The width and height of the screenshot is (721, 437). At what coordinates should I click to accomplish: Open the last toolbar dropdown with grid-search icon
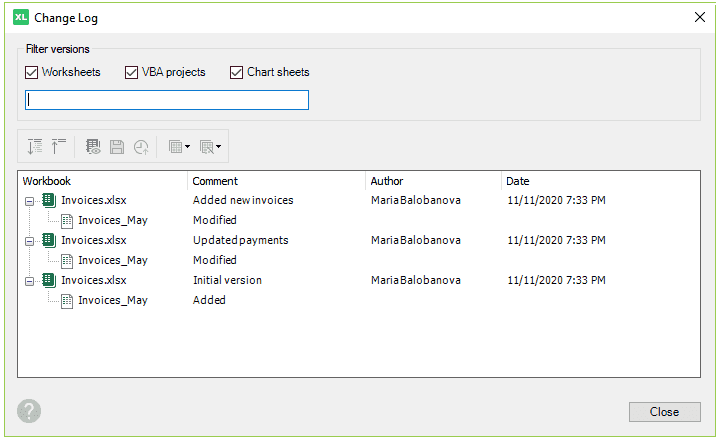[210, 147]
